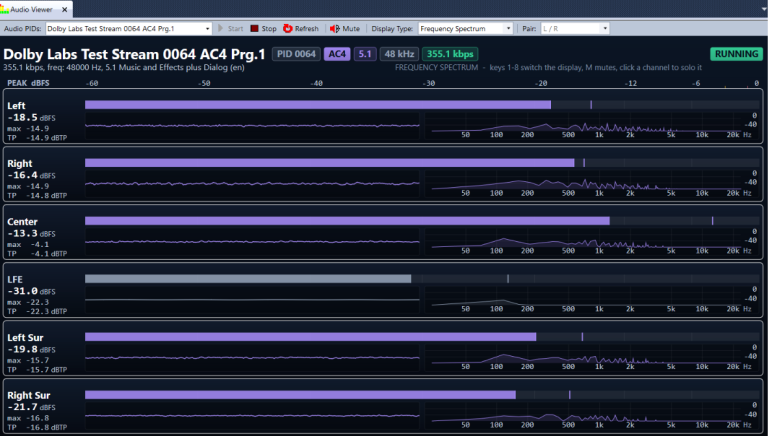Click the LFE gray level meter bar

click(248, 279)
